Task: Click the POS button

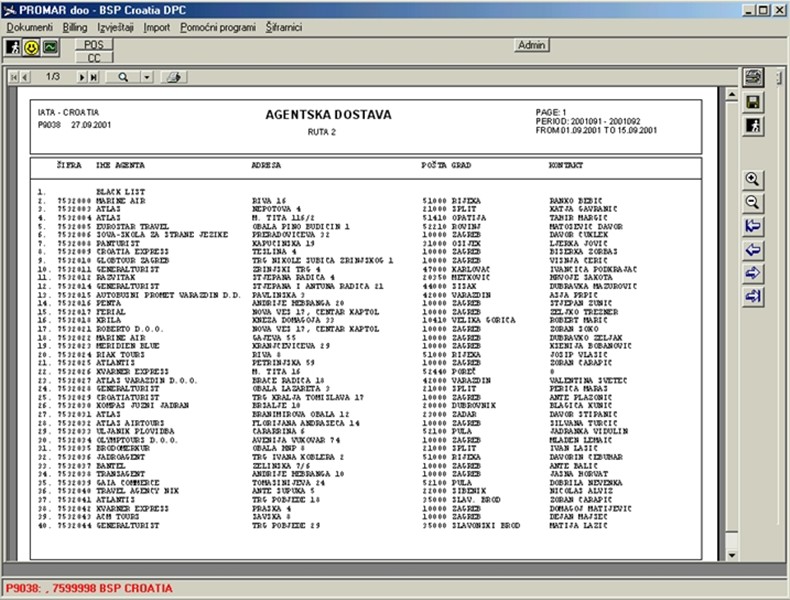Action: click(x=94, y=45)
